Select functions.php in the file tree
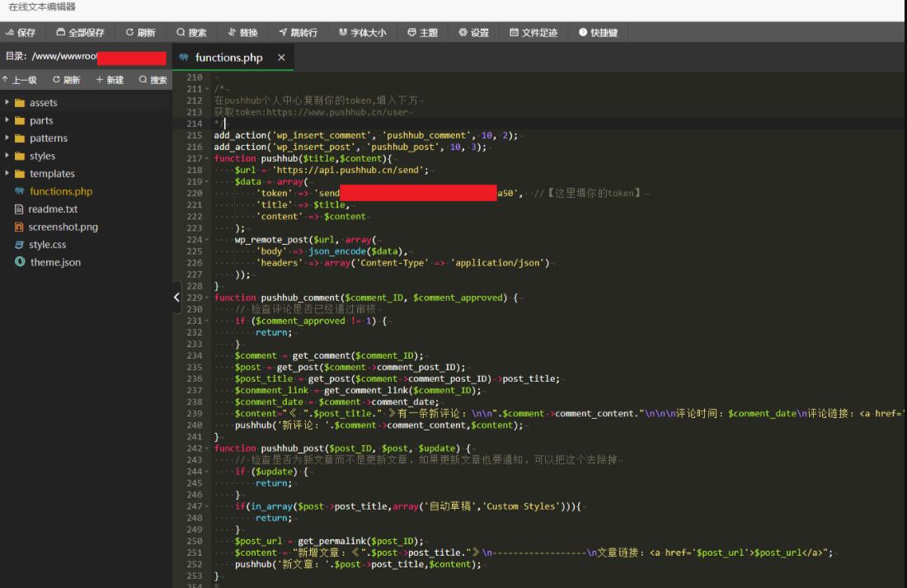 [x=61, y=191]
